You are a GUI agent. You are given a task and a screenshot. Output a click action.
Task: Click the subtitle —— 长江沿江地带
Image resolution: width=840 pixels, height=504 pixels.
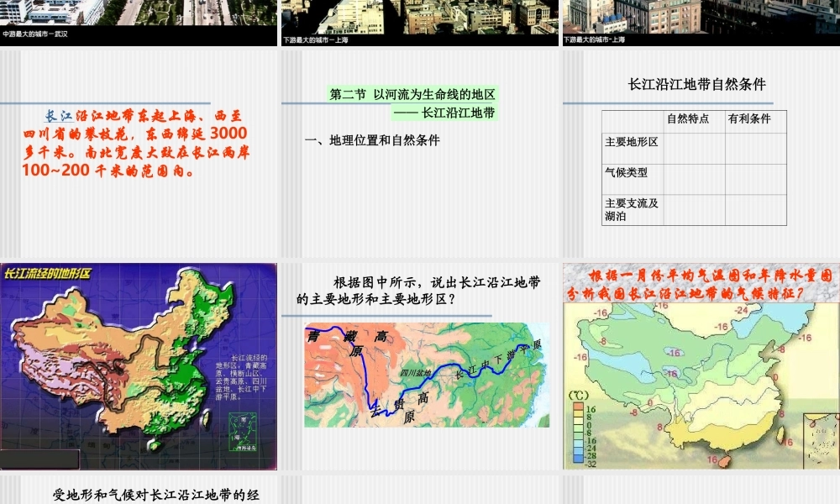(444, 113)
